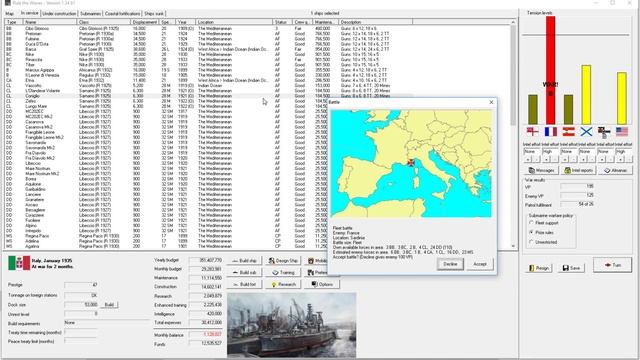Click the Build sub button
Screen dimensions: 640x360
pos(244,272)
